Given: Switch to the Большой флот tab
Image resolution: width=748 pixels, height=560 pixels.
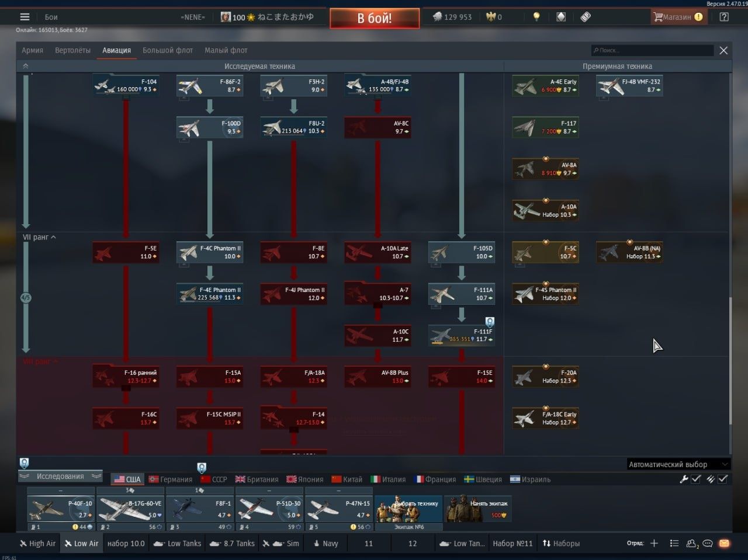Looking at the screenshot, I should (168, 50).
